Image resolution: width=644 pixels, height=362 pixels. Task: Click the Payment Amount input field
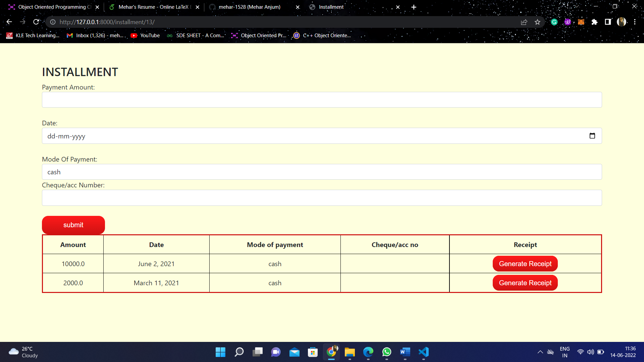[x=322, y=100]
